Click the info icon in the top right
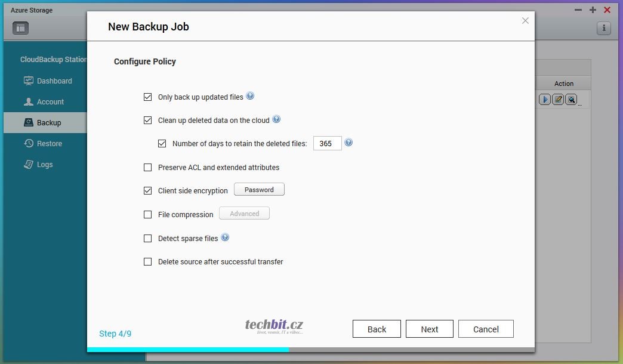 coord(603,28)
